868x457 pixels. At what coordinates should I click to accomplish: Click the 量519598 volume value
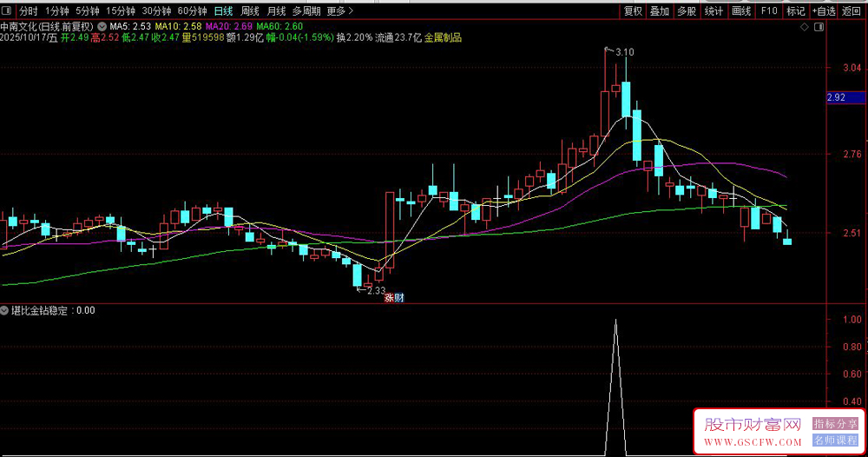pyautogui.click(x=203, y=37)
